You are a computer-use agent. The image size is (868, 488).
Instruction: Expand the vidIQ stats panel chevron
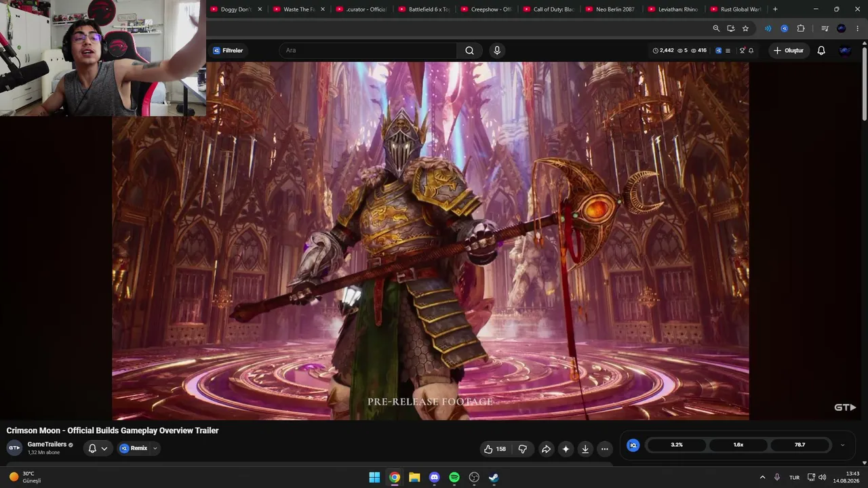pos(842,445)
